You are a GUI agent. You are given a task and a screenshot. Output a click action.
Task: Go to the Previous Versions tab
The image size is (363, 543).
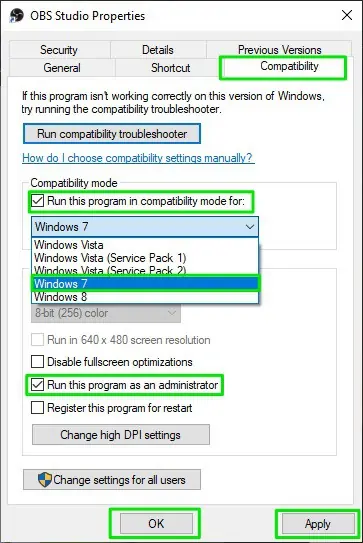(279, 49)
